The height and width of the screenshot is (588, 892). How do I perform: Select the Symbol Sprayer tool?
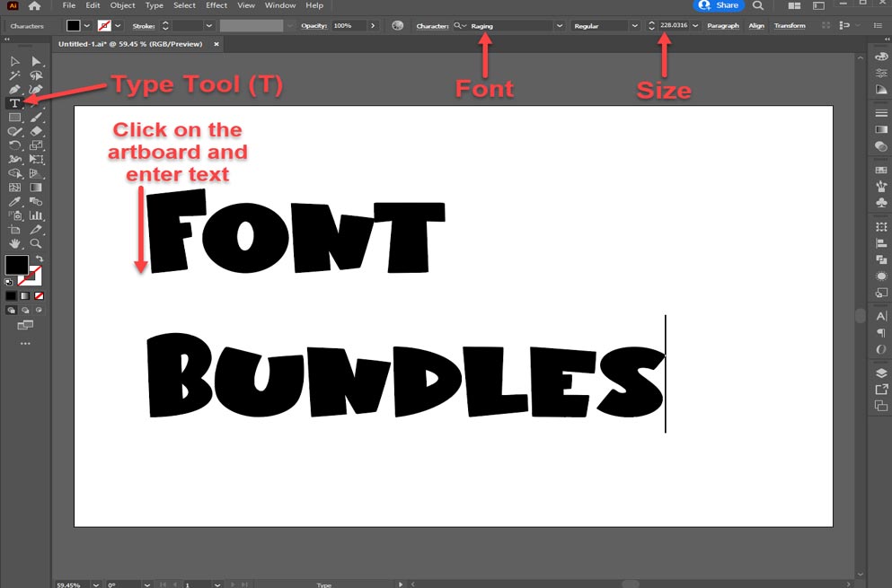[x=14, y=215]
